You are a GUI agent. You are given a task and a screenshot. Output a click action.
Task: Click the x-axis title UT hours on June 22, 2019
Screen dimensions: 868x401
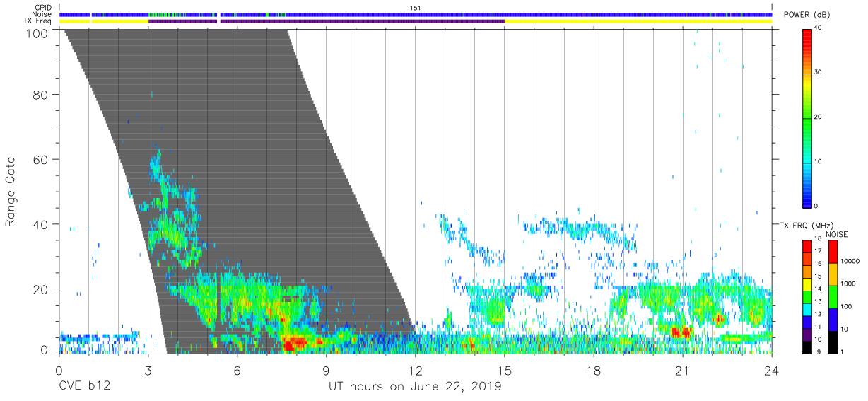coord(415,388)
